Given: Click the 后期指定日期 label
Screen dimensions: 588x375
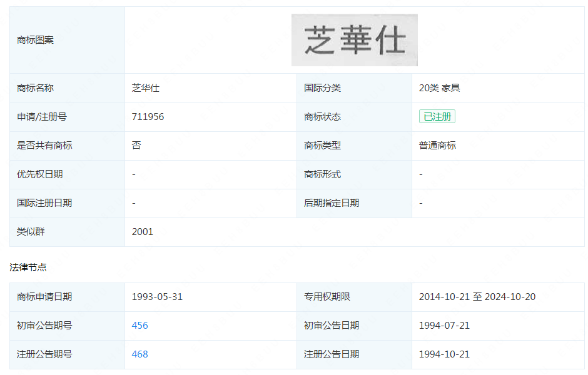Looking at the screenshot, I should click(x=332, y=202).
